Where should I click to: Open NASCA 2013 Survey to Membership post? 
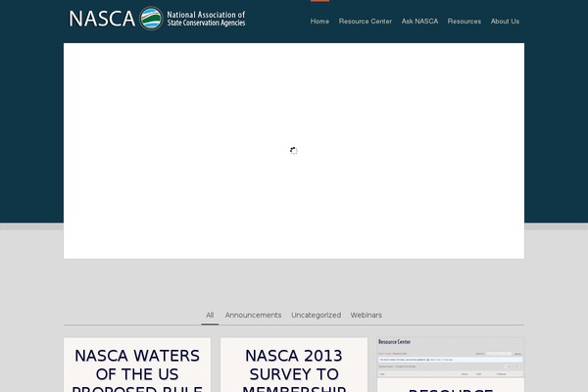pyautogui.click(x=294, y=369)
